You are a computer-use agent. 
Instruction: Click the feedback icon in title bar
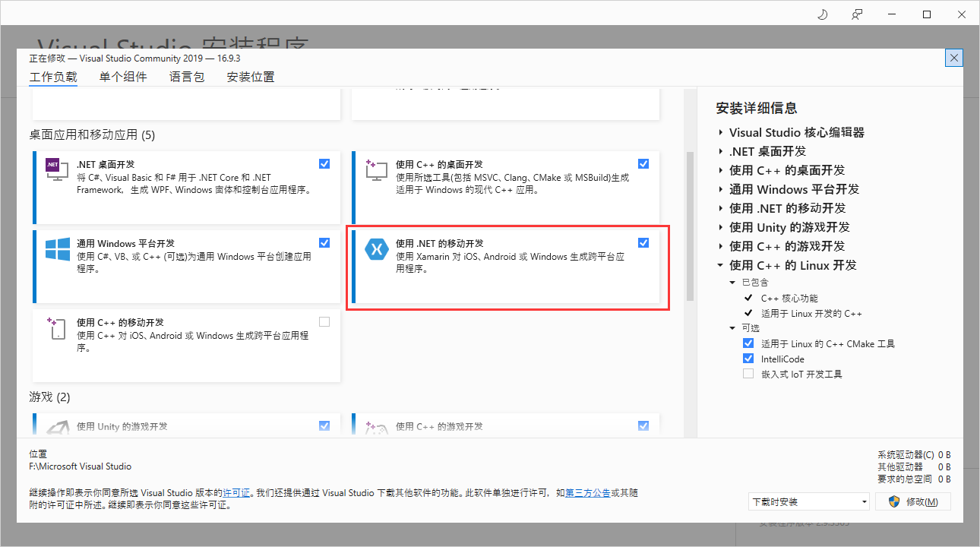point(857,14)
